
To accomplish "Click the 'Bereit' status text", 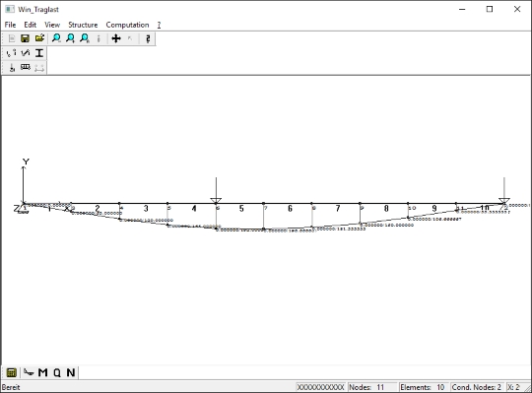I will pos(11,387).
